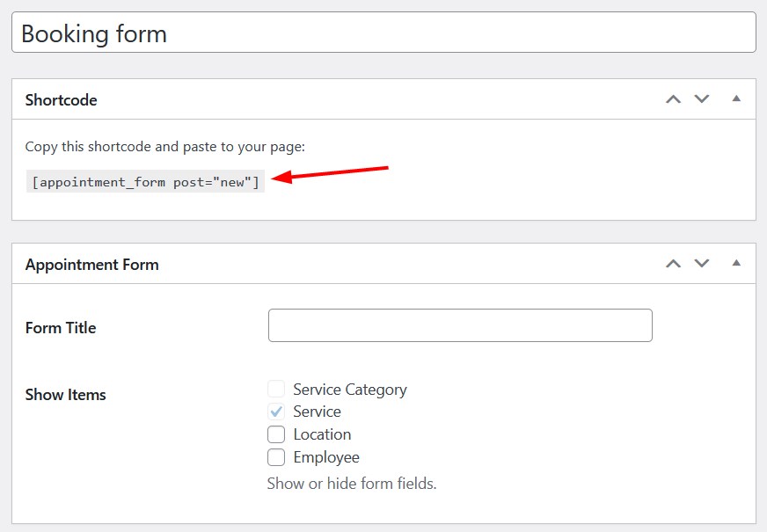Image resolution: width=767 pixels, height=532 pixels.
Task: Select the appointment_form shortcode text
Action: point(145,182)
